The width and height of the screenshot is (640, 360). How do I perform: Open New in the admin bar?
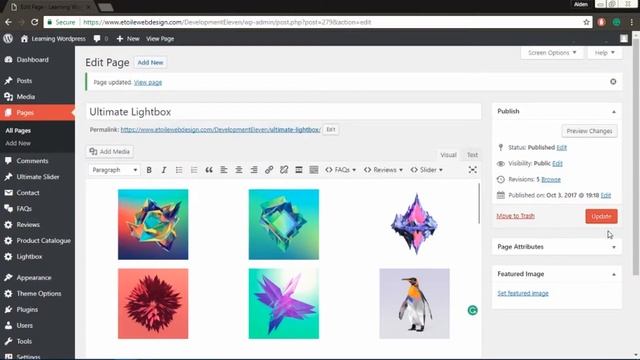point(128,39)
